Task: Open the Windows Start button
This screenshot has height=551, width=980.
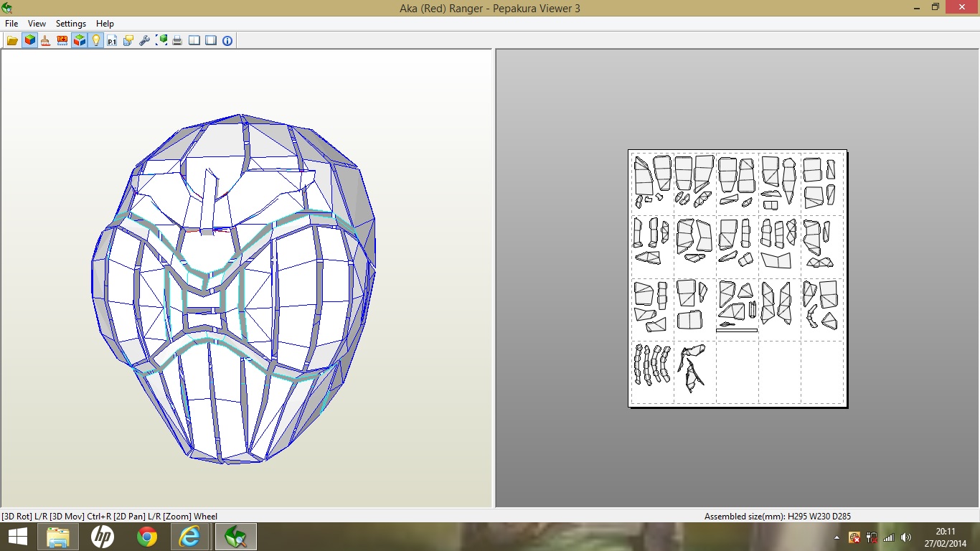Action: [x=18, y=537]
